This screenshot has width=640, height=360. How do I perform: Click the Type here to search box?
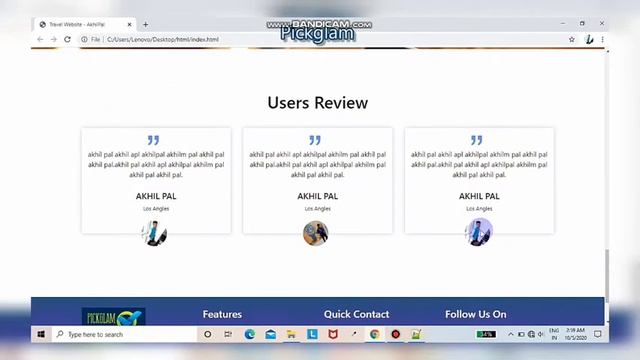[x=124, y=334]
